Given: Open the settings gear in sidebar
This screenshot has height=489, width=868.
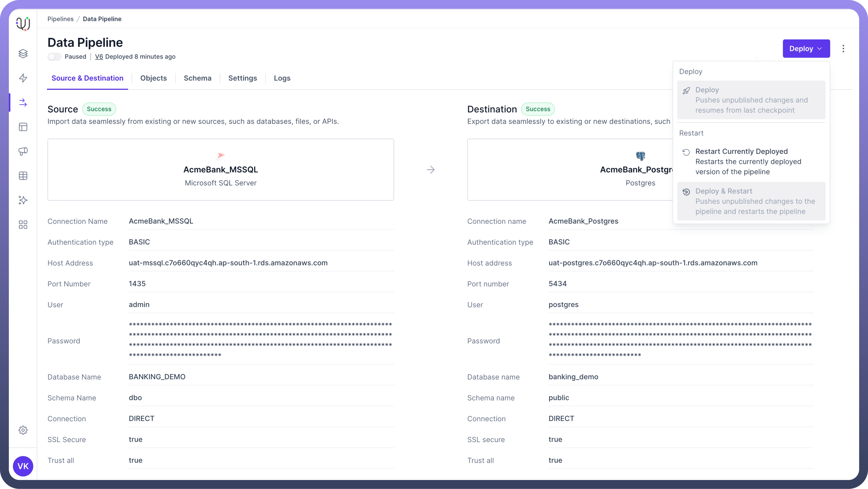Looking at the screenshot, I should pyautogui.click(x=23, y=430).
